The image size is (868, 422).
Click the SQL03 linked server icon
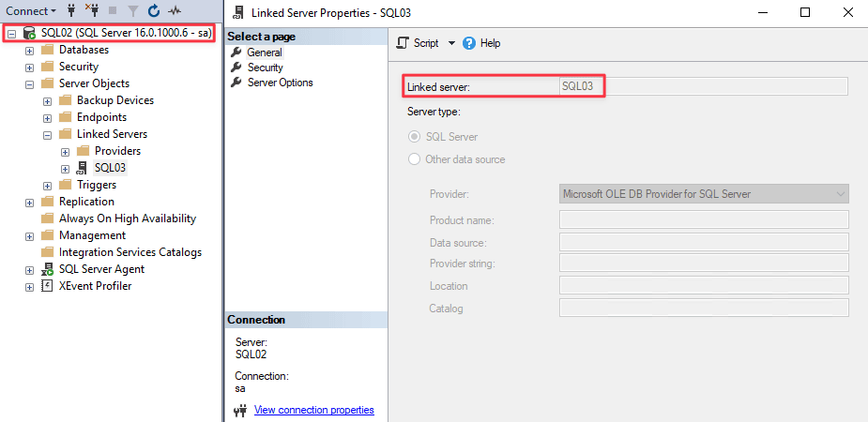[83, 168]
